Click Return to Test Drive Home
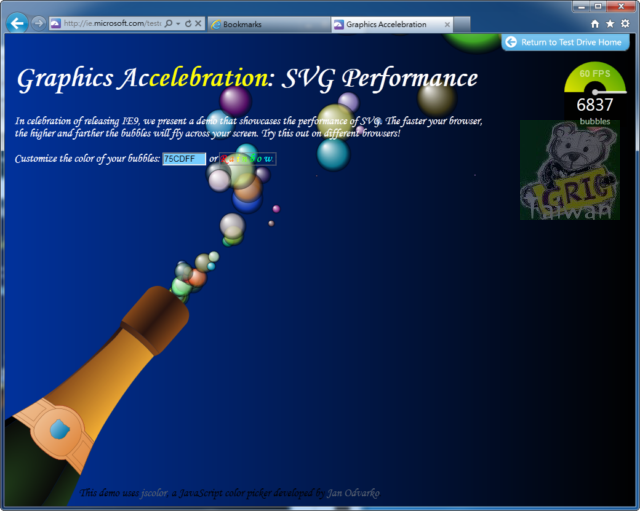Screen dimensions: 640x511 coord(565,42)
